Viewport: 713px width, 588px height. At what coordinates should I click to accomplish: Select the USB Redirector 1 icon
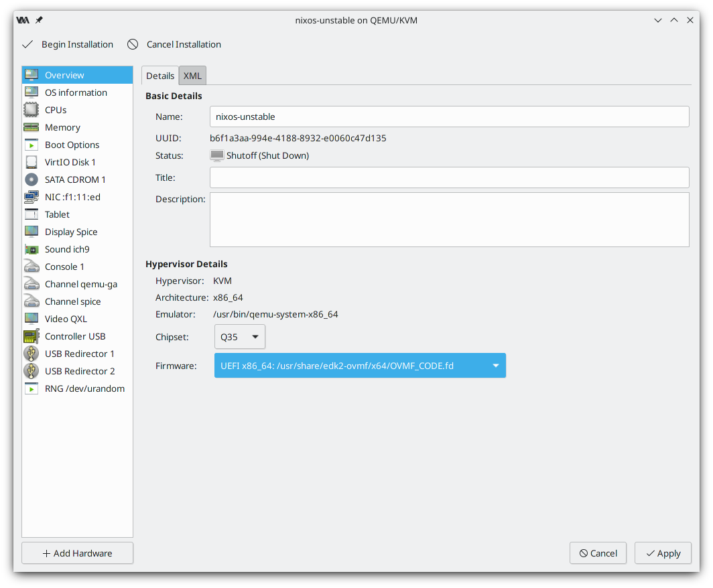point(31,354)
